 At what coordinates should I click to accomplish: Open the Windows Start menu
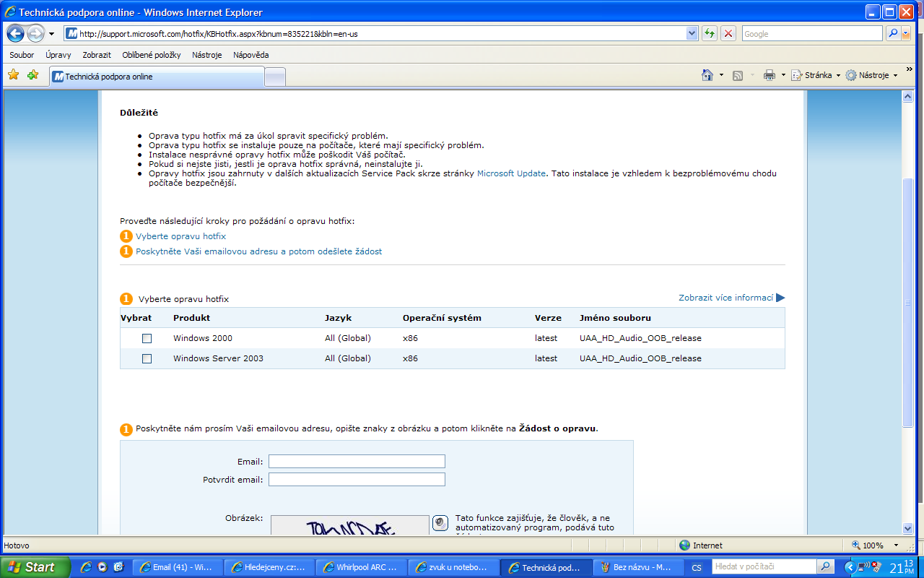tap(35, 567)
